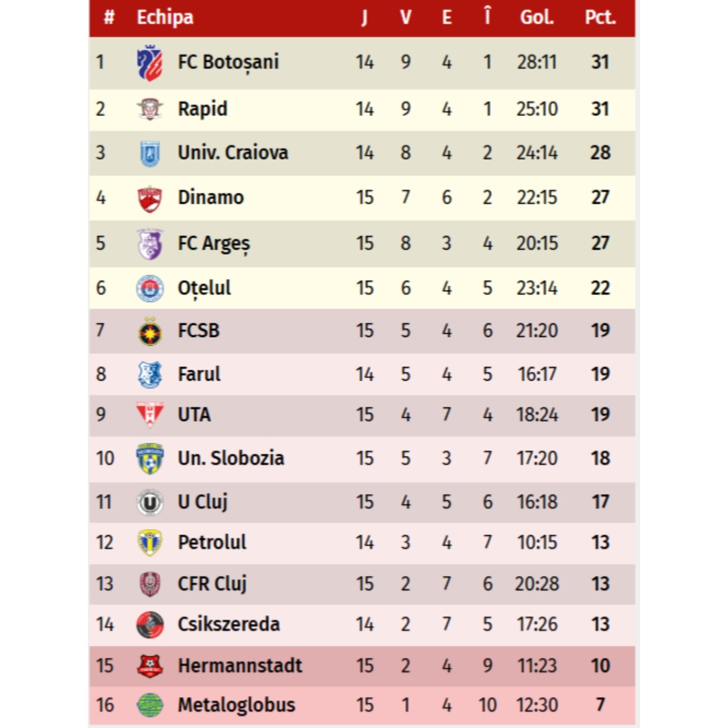Screen dimensions: 728x728
Task: Click the Dinamo red shield logo
Action: tap(150, 199)
